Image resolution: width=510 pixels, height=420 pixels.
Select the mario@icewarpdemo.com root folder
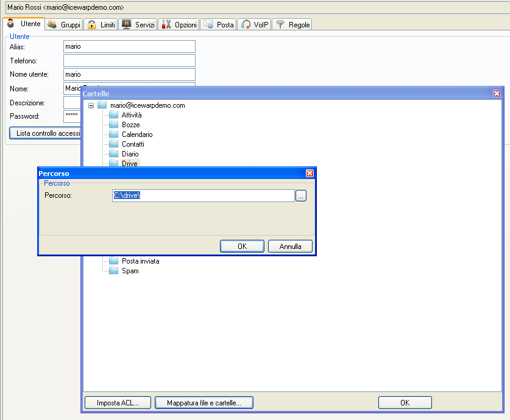pos(147,105)
